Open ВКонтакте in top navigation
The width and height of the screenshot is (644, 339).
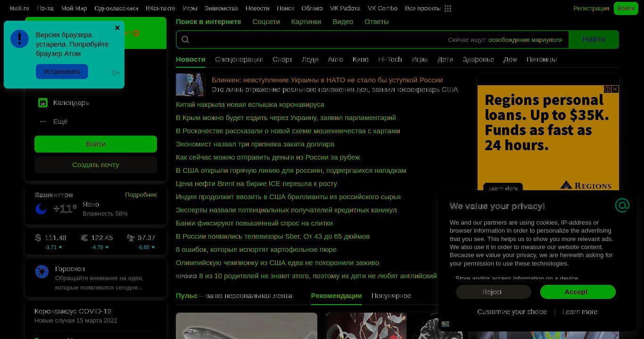(x=160, y=8)
